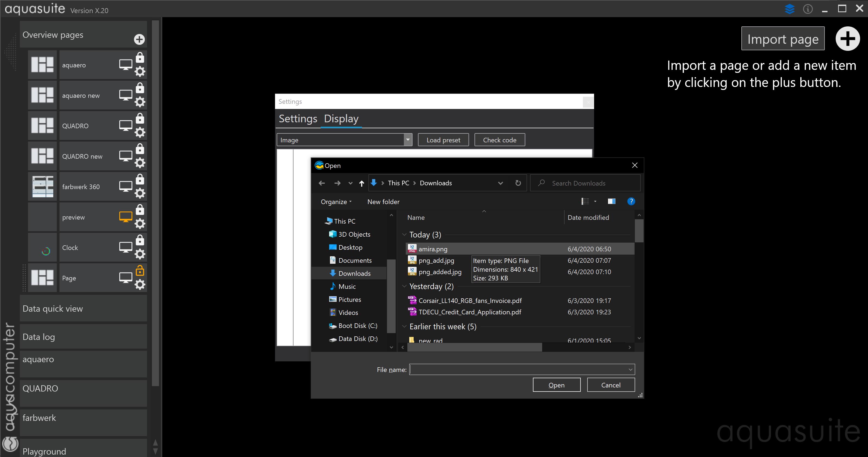868x457 pixels.
Task: Toggle lock on preview page
Action: click(140, 210)
